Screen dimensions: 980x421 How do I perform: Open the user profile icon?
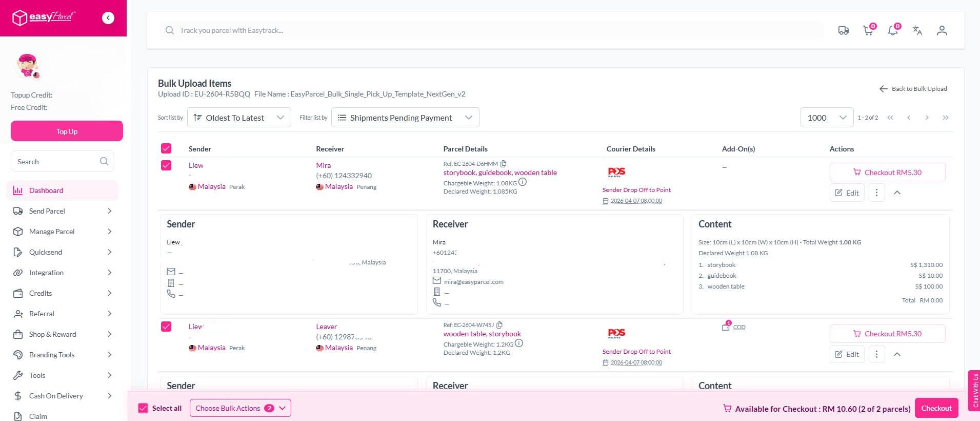tap(942, 31)
